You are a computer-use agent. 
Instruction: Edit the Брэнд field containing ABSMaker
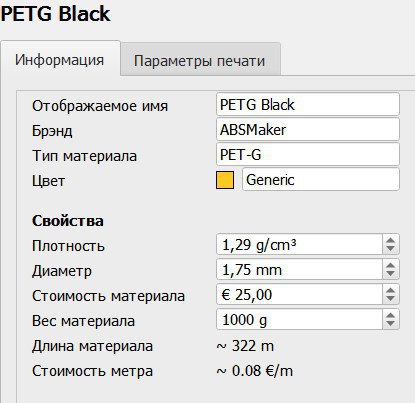tap(308, 130)
